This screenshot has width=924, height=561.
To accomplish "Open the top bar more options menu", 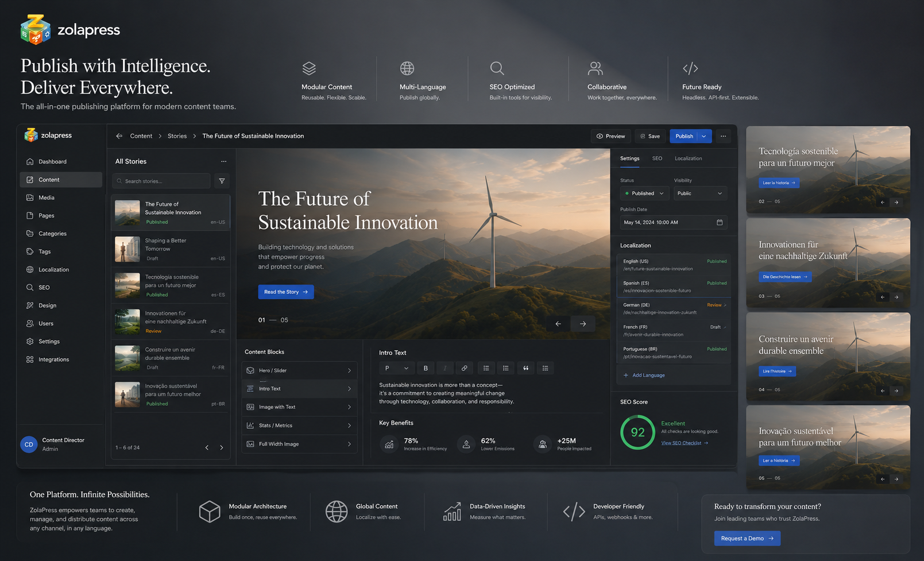I will (723, 136).
